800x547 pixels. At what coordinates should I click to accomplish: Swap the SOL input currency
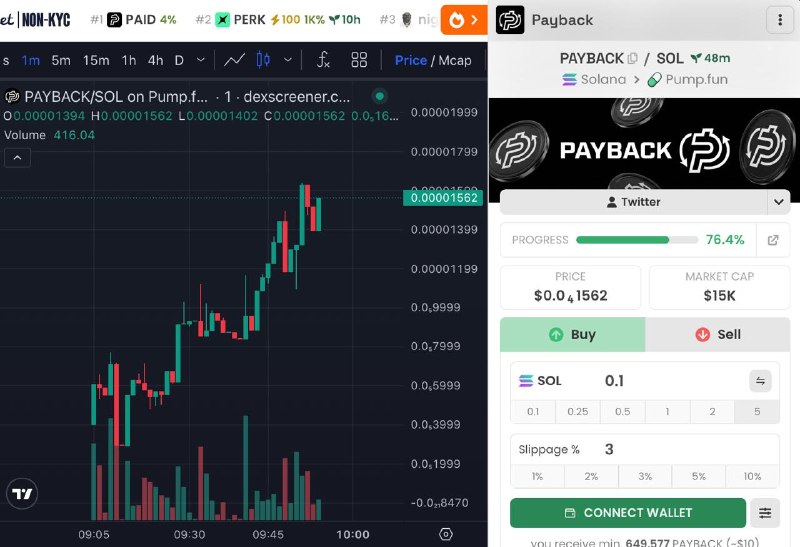click(x=760, y=381)
